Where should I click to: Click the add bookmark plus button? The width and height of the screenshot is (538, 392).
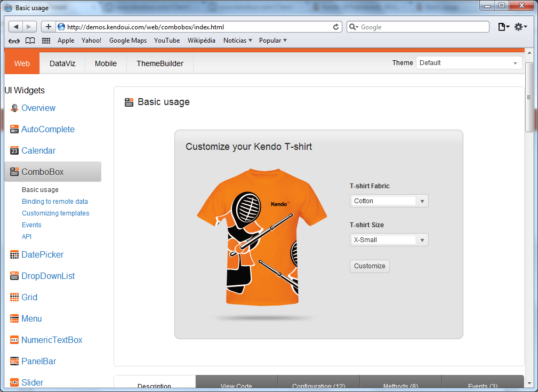[49, 27]
